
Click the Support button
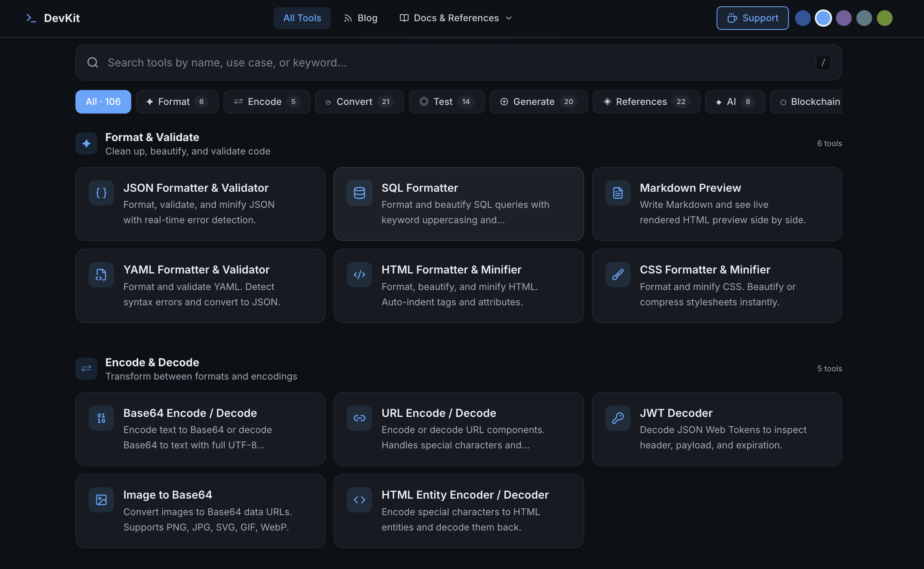coord(752,18)
